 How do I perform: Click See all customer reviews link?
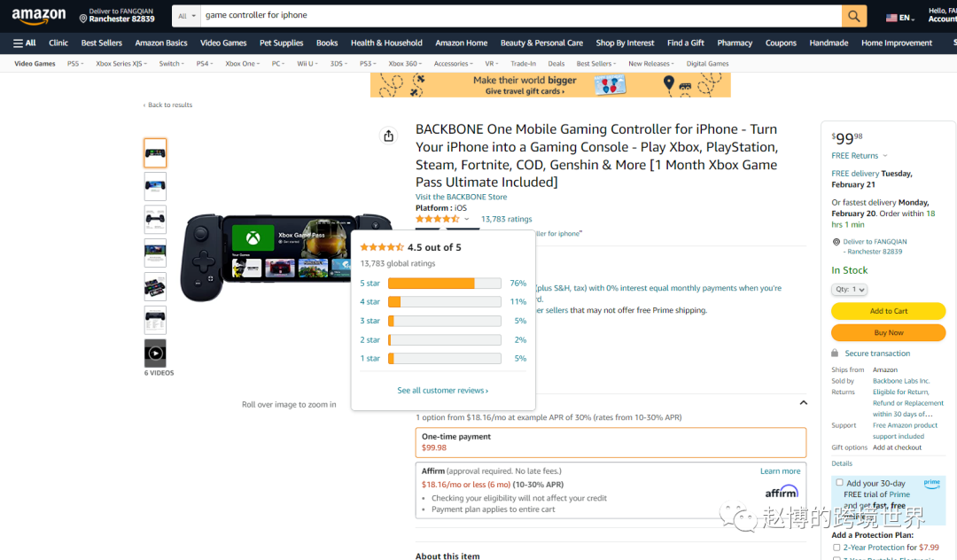442,391
